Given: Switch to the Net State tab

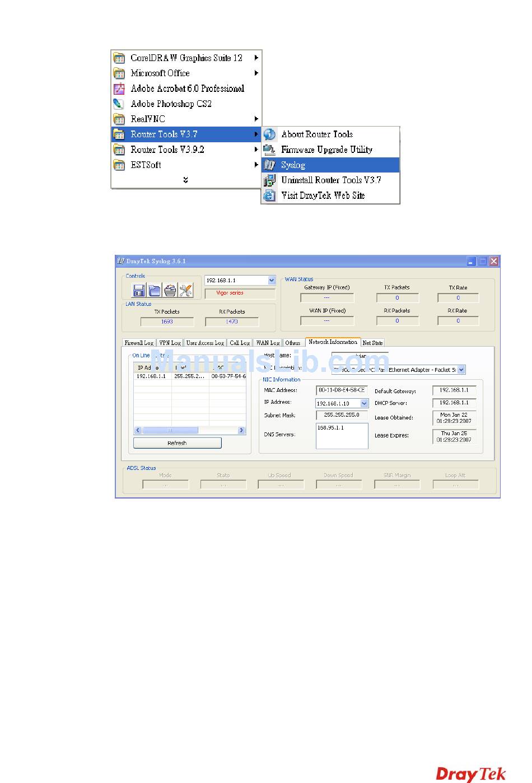Looking at the screenshot, I should click(x=372, y=343).
